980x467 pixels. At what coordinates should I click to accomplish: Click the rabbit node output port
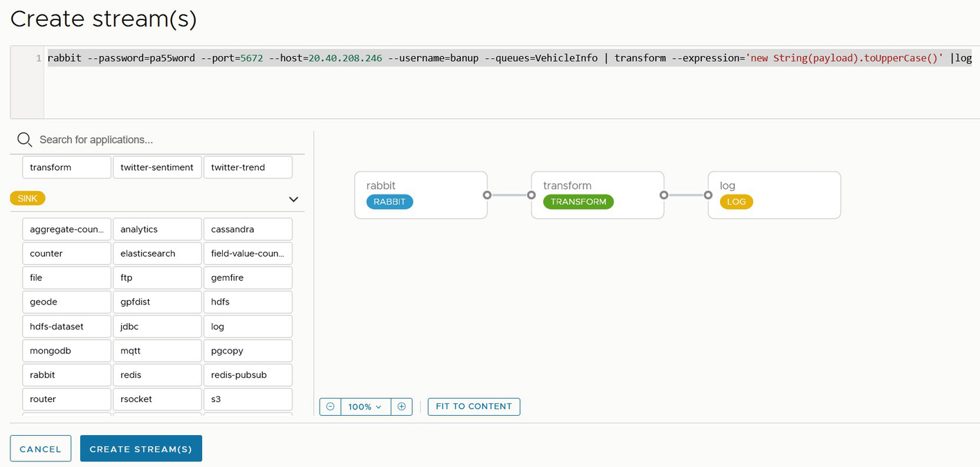(x=487, y=195)
